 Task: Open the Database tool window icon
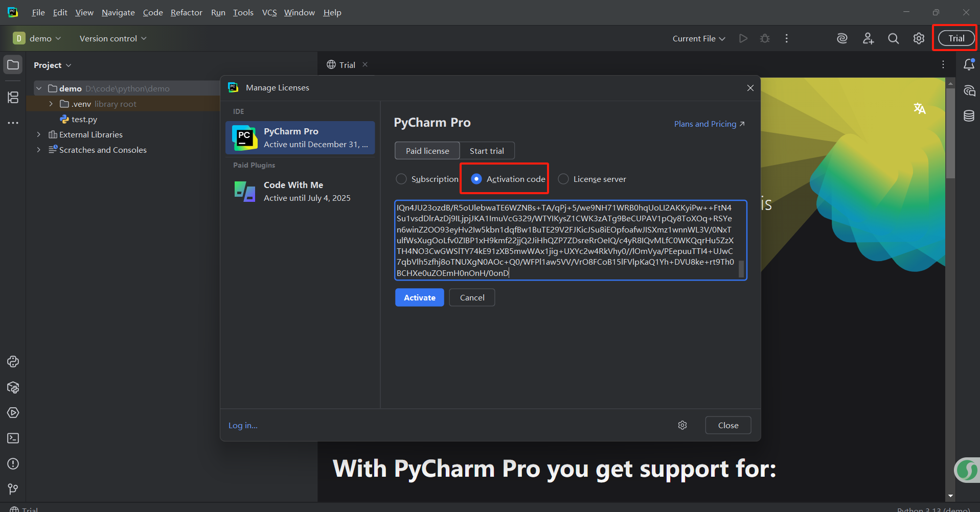point(969,116)
